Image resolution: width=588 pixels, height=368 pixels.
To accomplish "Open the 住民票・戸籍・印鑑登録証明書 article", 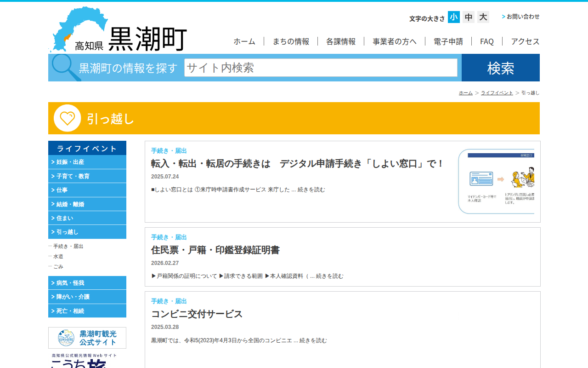I will pos(215,250).
